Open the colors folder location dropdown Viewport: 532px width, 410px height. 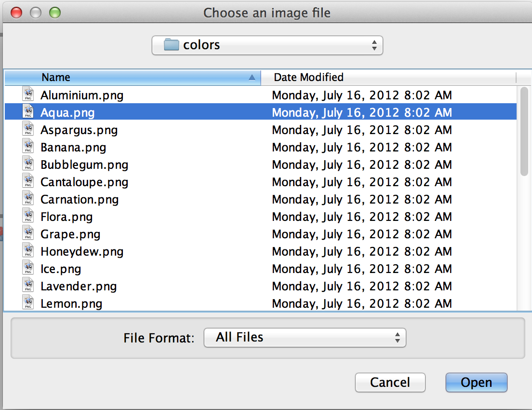tap(267, 45)
